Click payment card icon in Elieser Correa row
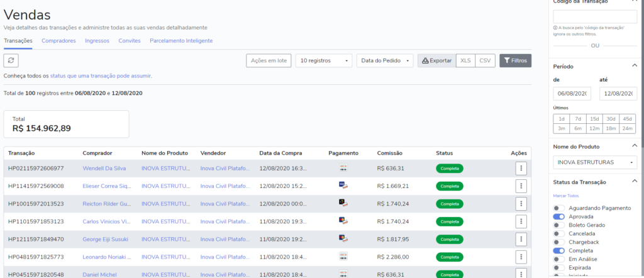 [343, 185]
